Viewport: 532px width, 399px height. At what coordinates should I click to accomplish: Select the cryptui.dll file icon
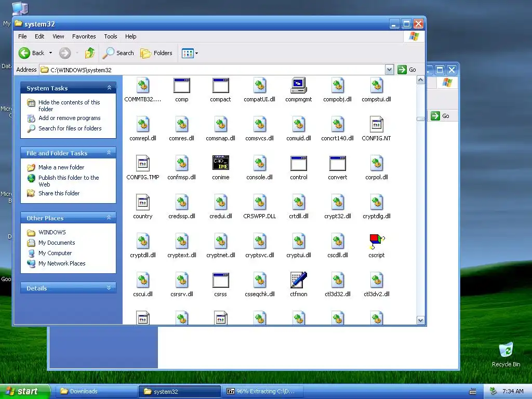[x=299, y=241]
